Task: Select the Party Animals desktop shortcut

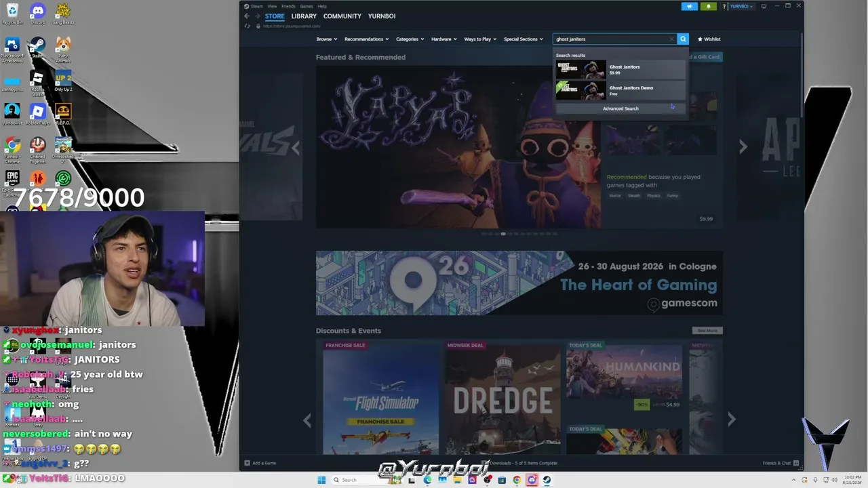Action: pyautogui.click(x=63, y=49)
